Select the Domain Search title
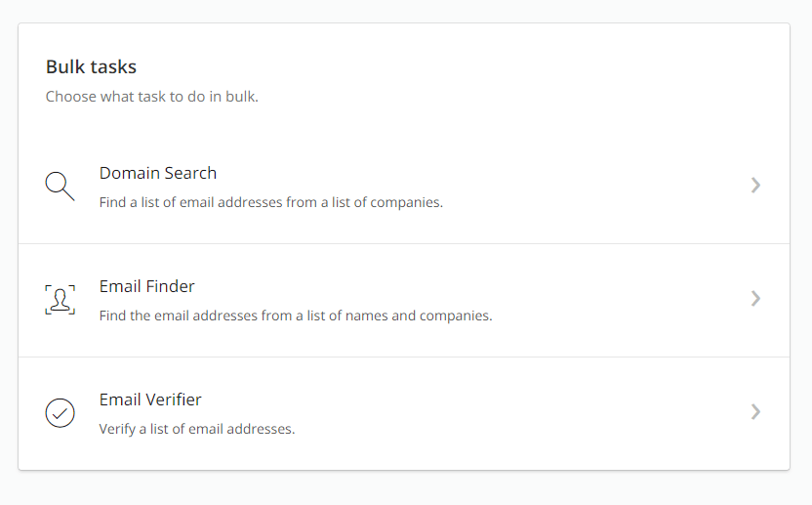Image resolution: width=812 pixels, height=505 pixels. (158, 173)
